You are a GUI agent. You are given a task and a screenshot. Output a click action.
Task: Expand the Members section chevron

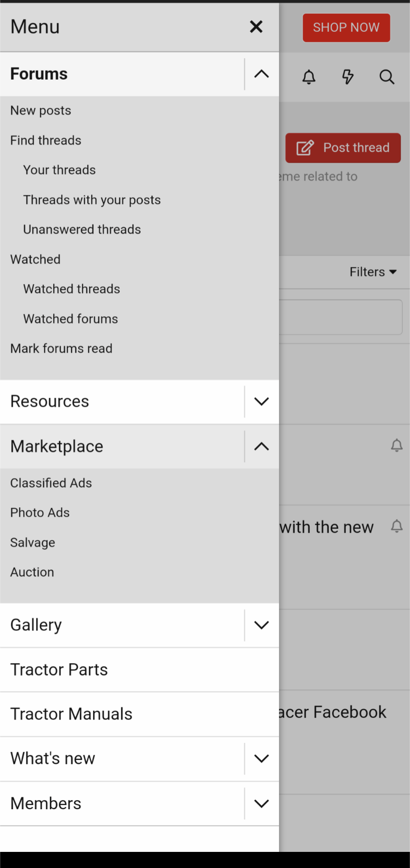pos(261,804)
